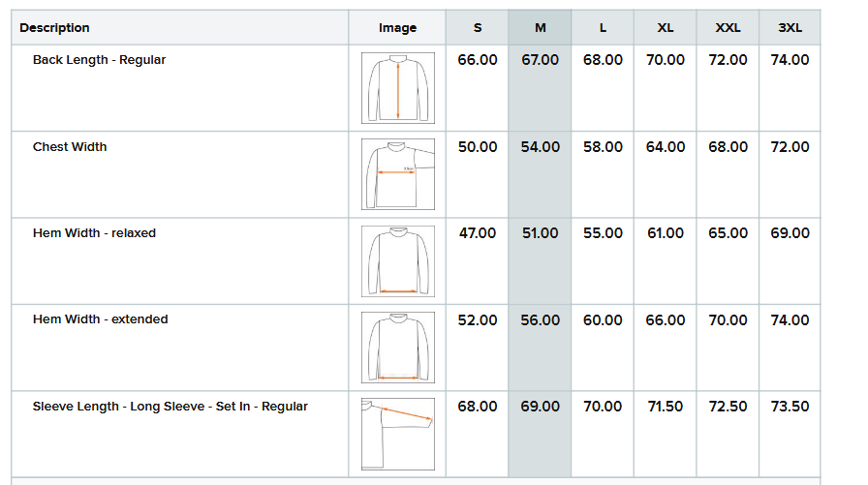Click the 54.00 chest width M value

tap(540, 147)
